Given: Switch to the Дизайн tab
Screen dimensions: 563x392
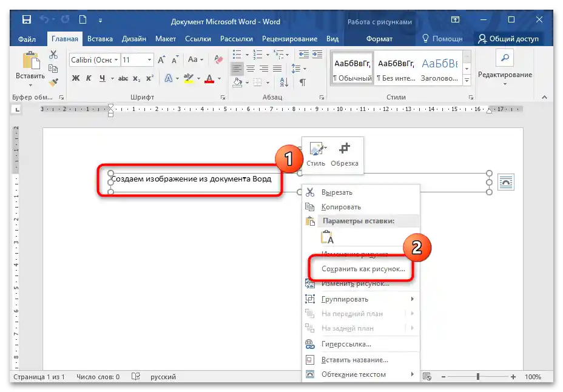Looking at the screenshot, I should (134, 39).
